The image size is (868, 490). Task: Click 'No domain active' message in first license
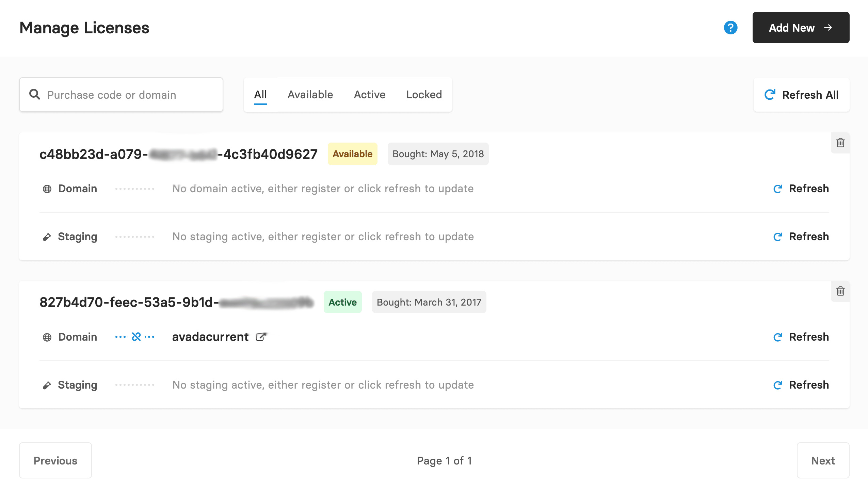click(x=323, y=189)
